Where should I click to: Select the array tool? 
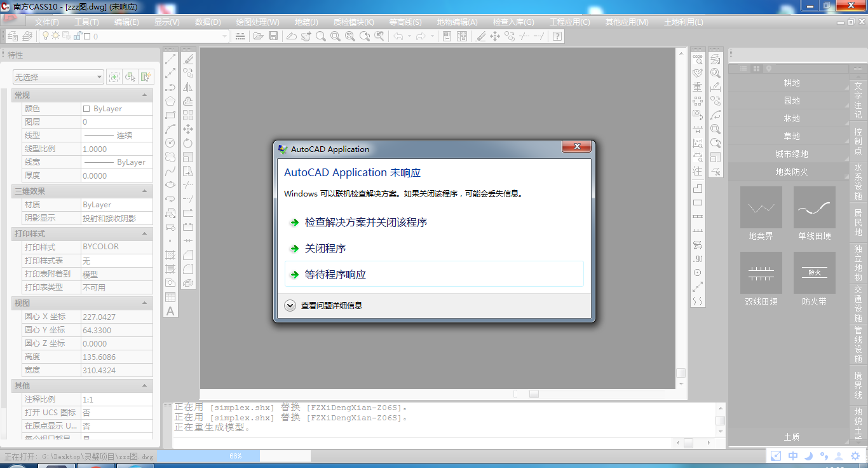coord(188,115)
